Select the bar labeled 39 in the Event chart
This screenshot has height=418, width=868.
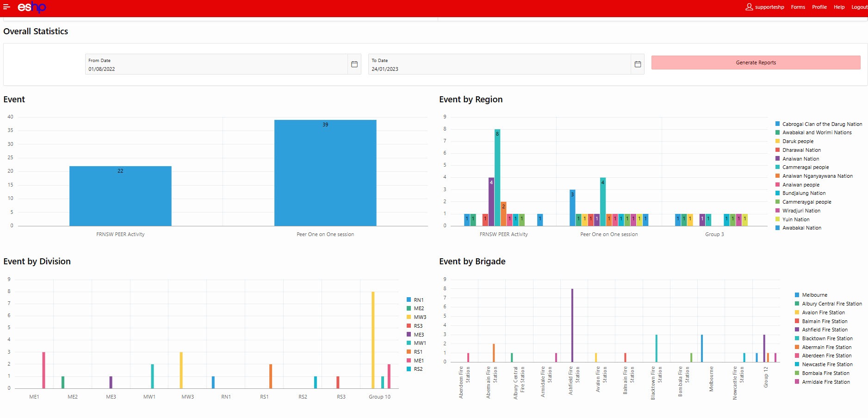(325, 174)
